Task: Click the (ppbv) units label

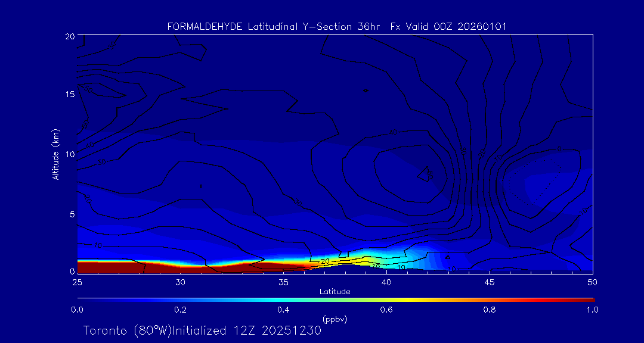Action: (x=335, y=319)
